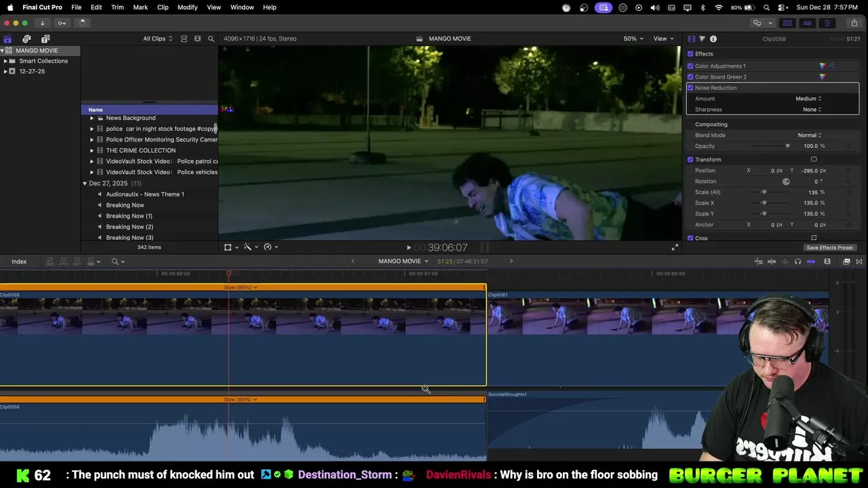Open the Transitions browser icon

pyautogui.click(x=859, y=262)
